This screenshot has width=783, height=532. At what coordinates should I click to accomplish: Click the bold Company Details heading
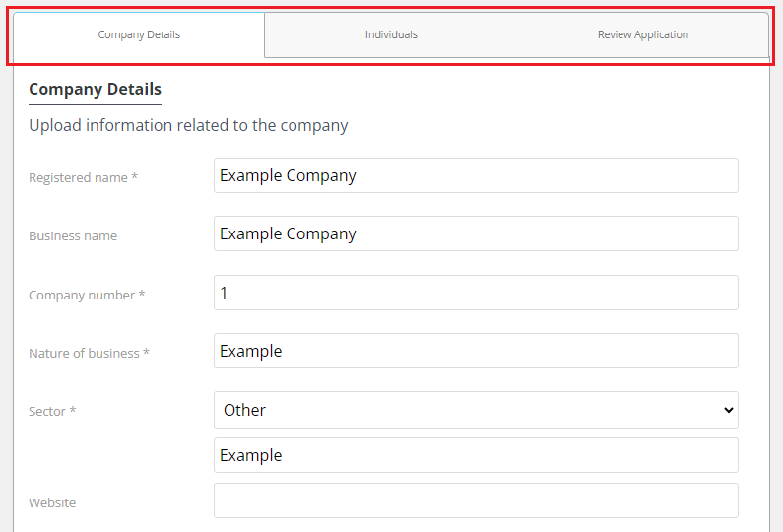(x=95, y=89)
